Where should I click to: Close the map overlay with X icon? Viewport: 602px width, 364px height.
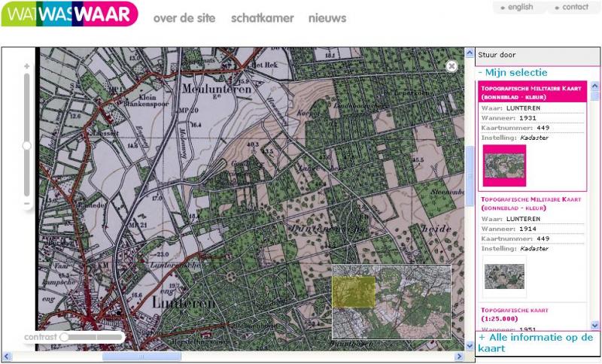451,66
